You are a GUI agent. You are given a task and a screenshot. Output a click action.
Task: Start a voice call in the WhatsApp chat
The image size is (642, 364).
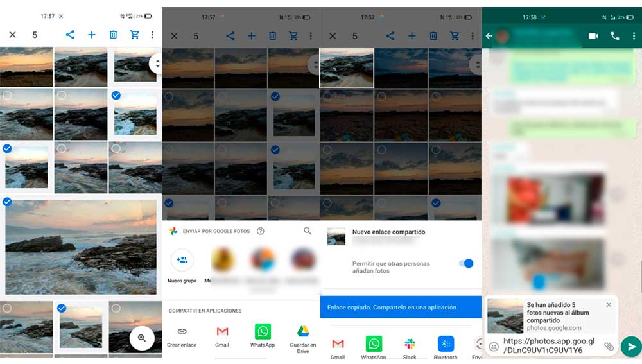pyautogui.click(x=615, y=36)
